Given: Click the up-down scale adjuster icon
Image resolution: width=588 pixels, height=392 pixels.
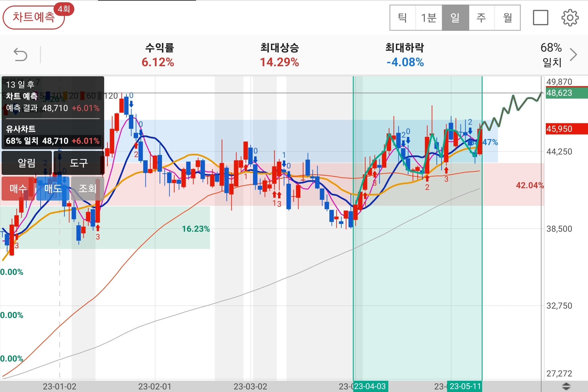Looking at the screenshot, I should point(566,386).
